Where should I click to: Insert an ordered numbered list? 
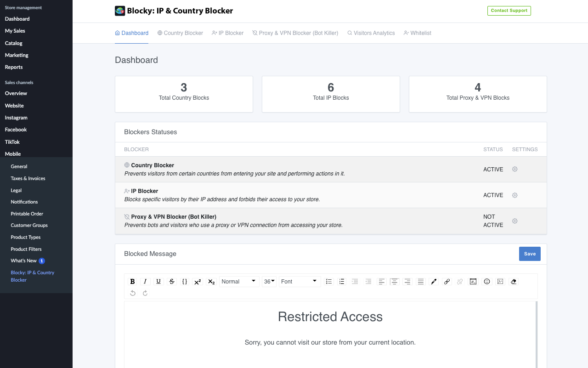[342, 282]
